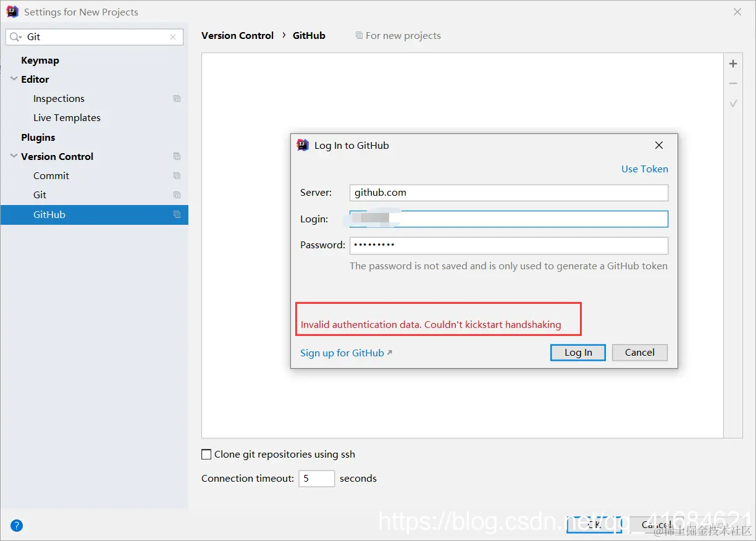Select GitHub in settings tree
Viewport: 756px width, 541px height.
coord(94,215)
